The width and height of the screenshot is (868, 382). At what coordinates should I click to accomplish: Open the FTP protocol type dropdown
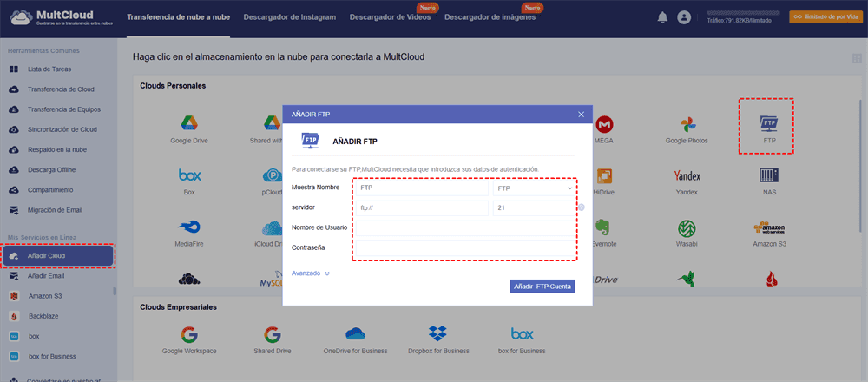534,188
